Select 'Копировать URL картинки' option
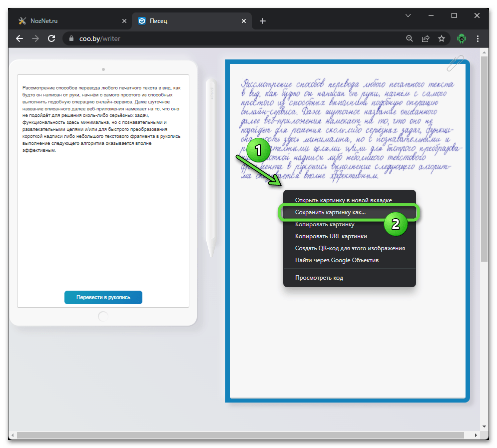Screen dimensions: 497x448 [x=331, y=236]
